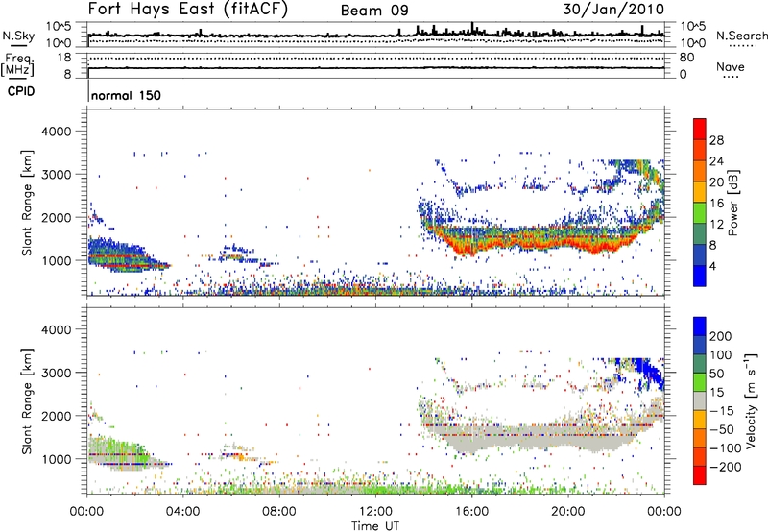The image size is (768, 532).
Task: Click the 'Nave' legend label
Action: coord(731,66)
